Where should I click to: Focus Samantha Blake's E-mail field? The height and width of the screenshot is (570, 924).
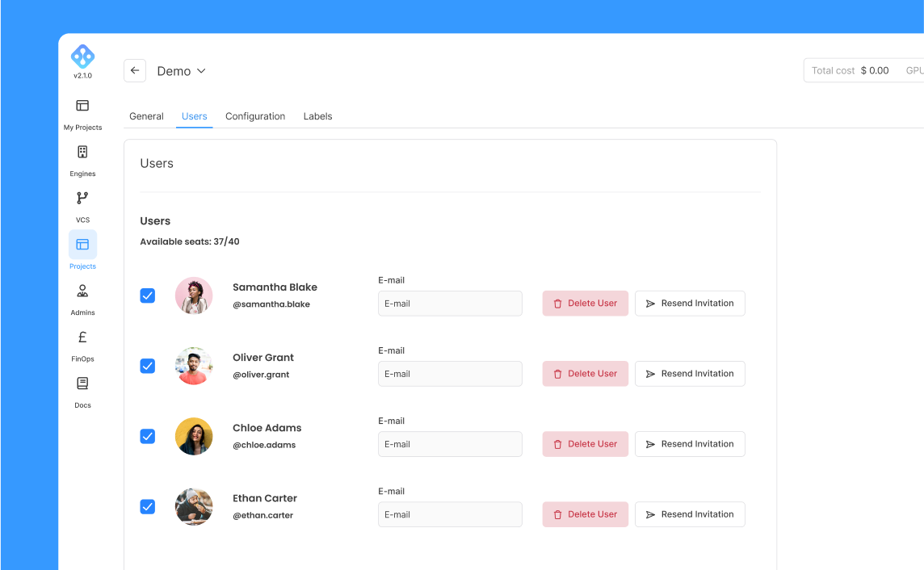450,304
